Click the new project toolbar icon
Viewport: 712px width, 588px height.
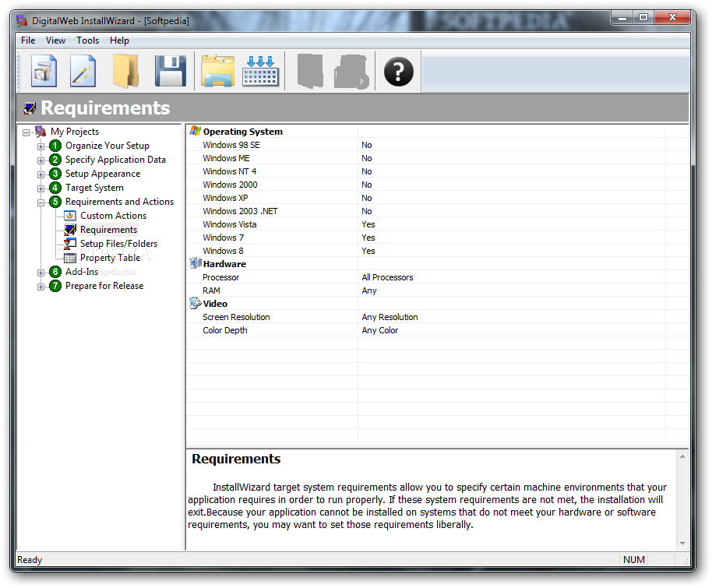[44, 70]
